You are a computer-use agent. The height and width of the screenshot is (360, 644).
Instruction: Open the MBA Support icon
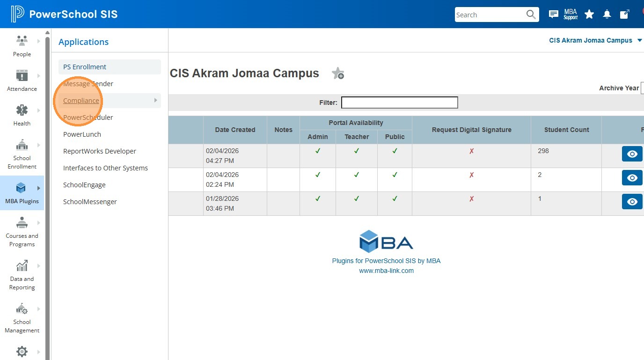[571, 15]
